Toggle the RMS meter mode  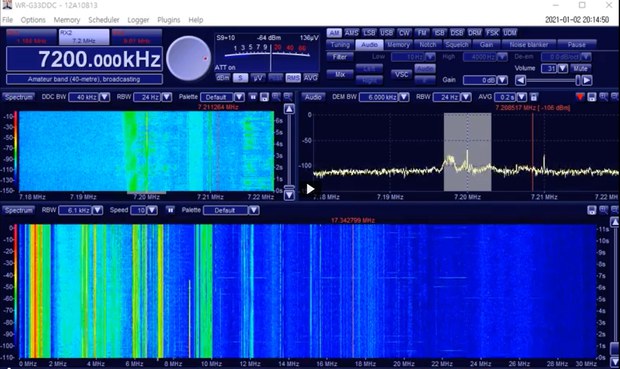[x=293, y=78]
